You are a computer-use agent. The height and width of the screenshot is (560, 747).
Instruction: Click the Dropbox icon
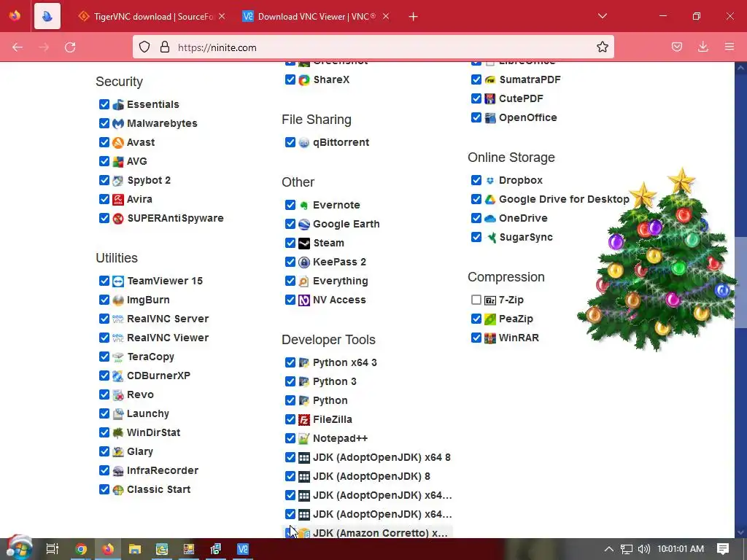pyautogui.click(x=490, y=181)
